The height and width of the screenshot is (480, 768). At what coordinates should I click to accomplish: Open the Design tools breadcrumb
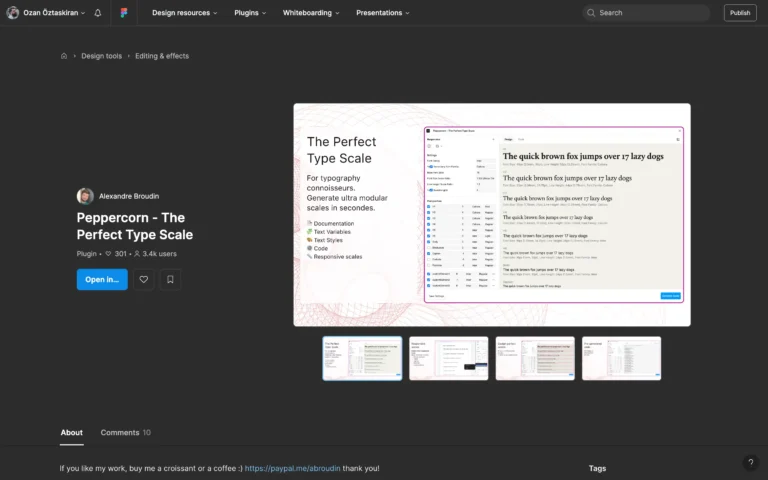tap(101, 56)
